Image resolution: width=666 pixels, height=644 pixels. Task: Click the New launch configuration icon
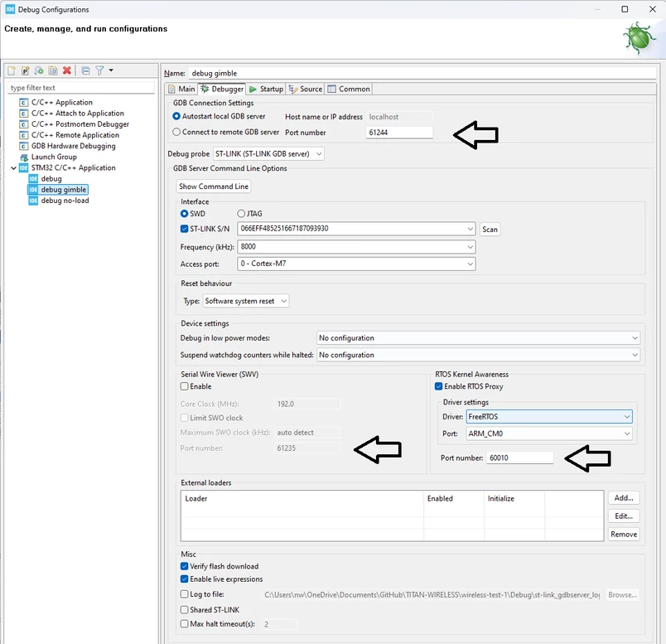[x=12, y=70]
